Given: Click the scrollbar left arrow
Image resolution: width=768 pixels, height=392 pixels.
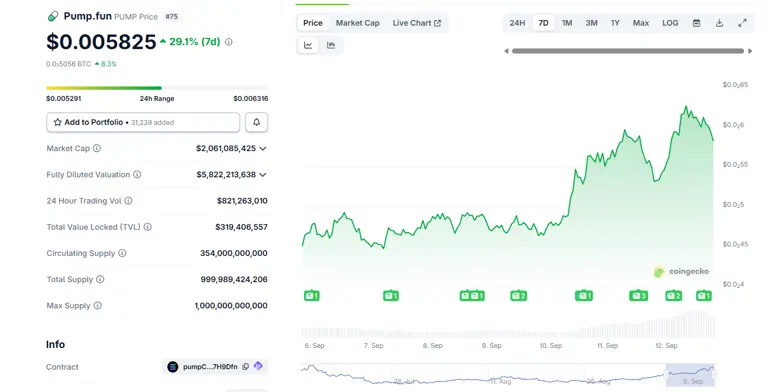Looking at the screenshot, I should [x=506, y=51].
